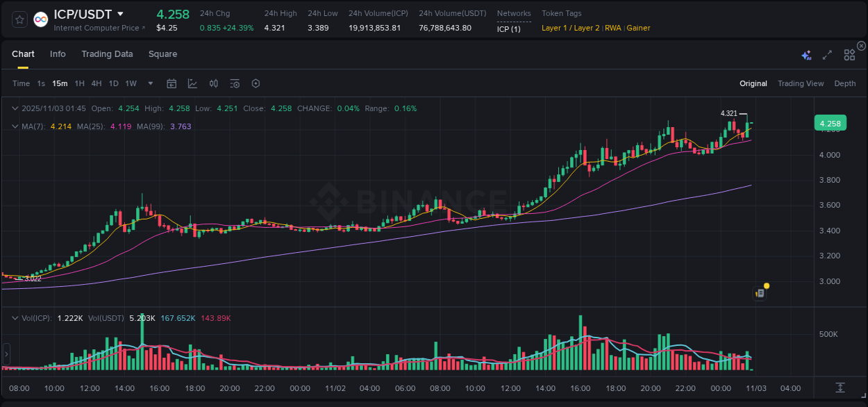This screenshot has height=407, width=868.
Task: Switch to the Trading Data tab
Action: [107, 53]
